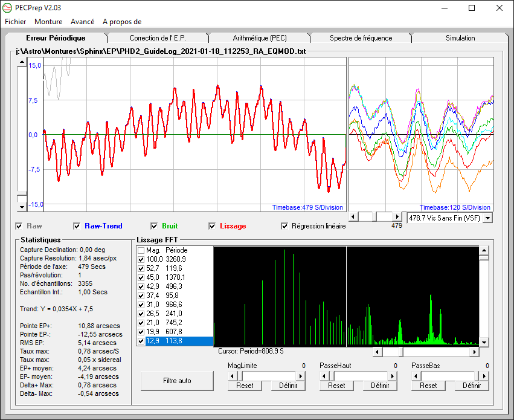This screenshot has width=514, height=420.
Task: Click the up arrow of main graph vertical scrollbar
Action: [22, 62]
